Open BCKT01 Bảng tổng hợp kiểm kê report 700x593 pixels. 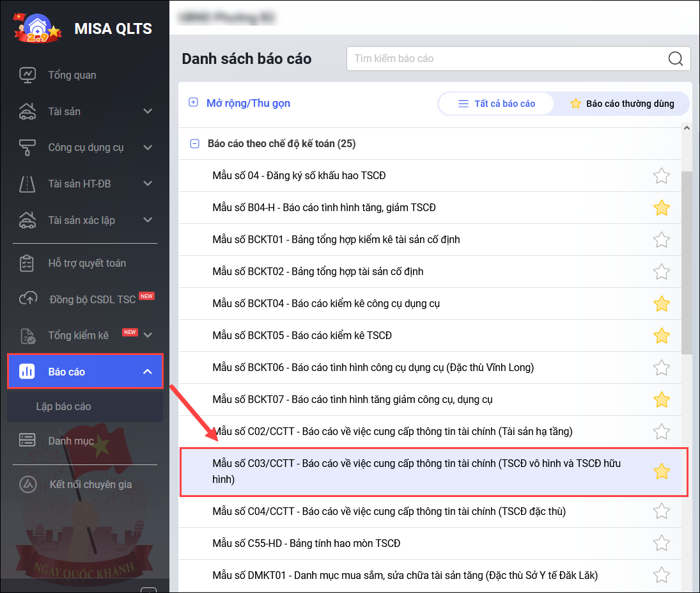pos(336,239)
